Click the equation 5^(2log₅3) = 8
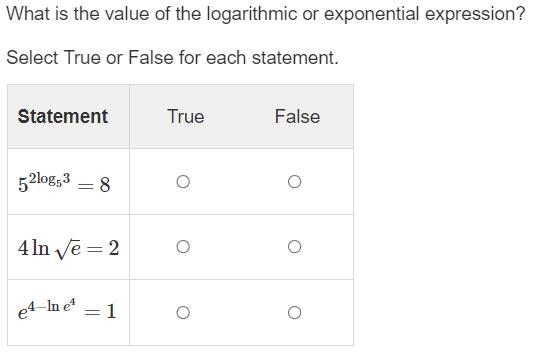The width and height of the screenshot is (549, 362). [x=64, y=183]
